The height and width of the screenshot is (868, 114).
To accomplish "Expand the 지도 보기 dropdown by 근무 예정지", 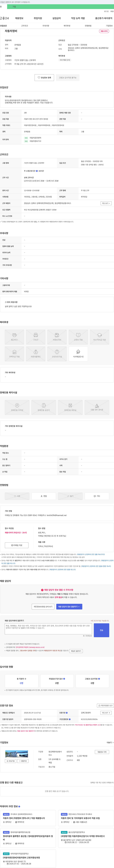I will click(106, 203).
